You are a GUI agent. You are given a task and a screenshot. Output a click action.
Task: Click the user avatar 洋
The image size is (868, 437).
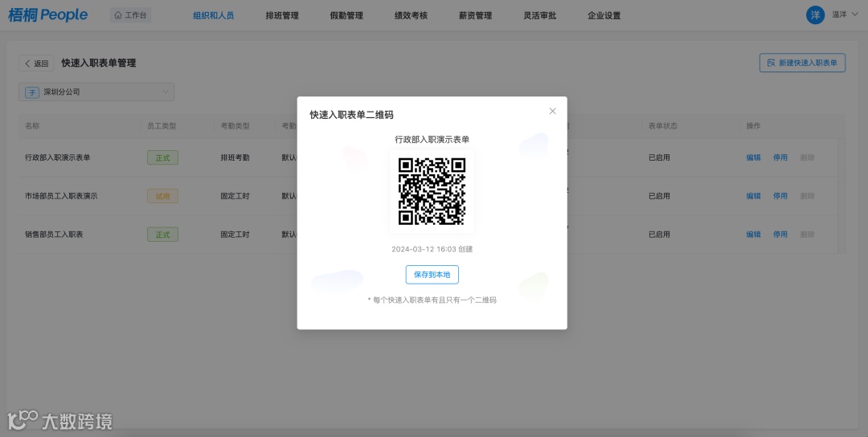pos(816,15)
